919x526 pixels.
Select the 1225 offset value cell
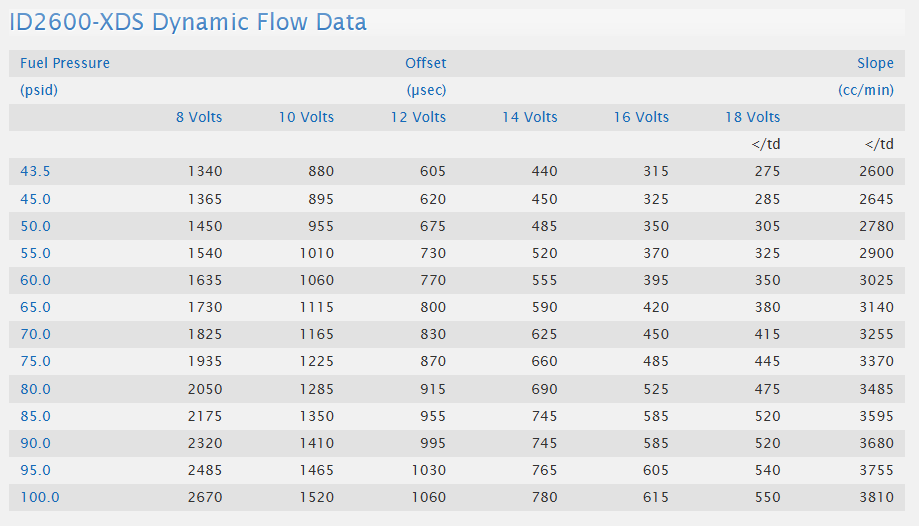(x=317, y=361)
